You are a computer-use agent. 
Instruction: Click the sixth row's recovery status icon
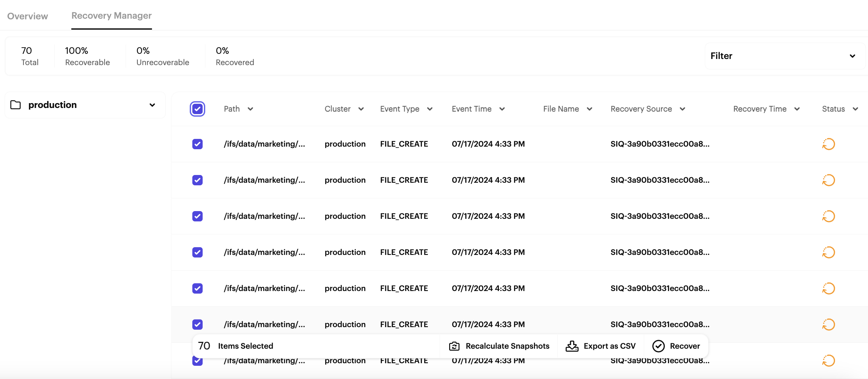[828, 325]
